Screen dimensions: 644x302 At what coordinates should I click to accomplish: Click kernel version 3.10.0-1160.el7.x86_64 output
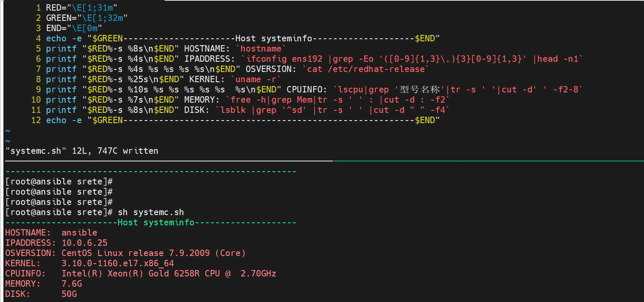[x=118, y=263]
